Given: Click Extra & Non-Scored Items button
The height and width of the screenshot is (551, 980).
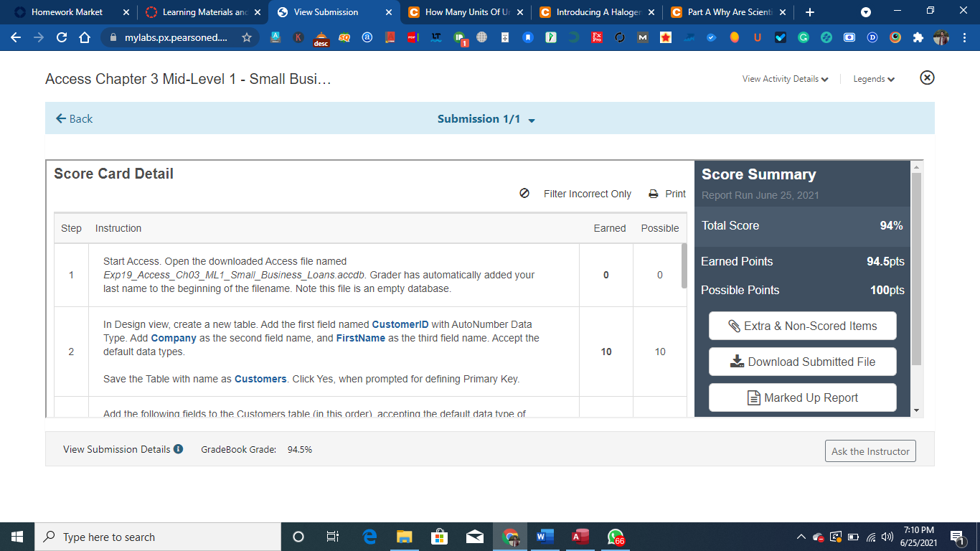Looking at the screenshot, I should pos(802,326).
